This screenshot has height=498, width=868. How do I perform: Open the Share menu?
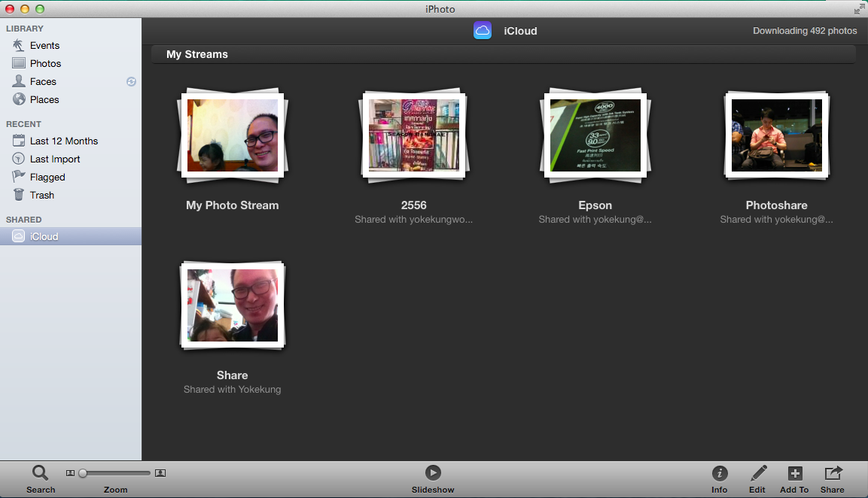pyautogui.click(x=833, y=479)
